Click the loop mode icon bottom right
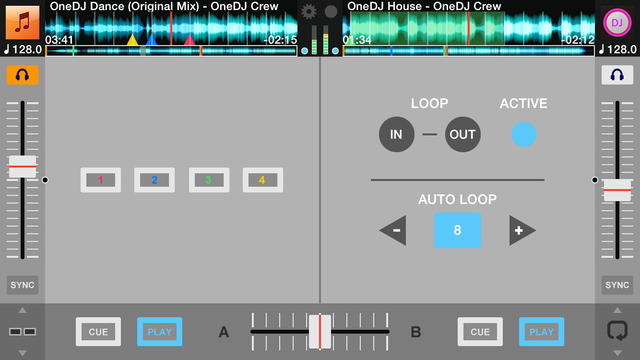 [x=617, y=331]
